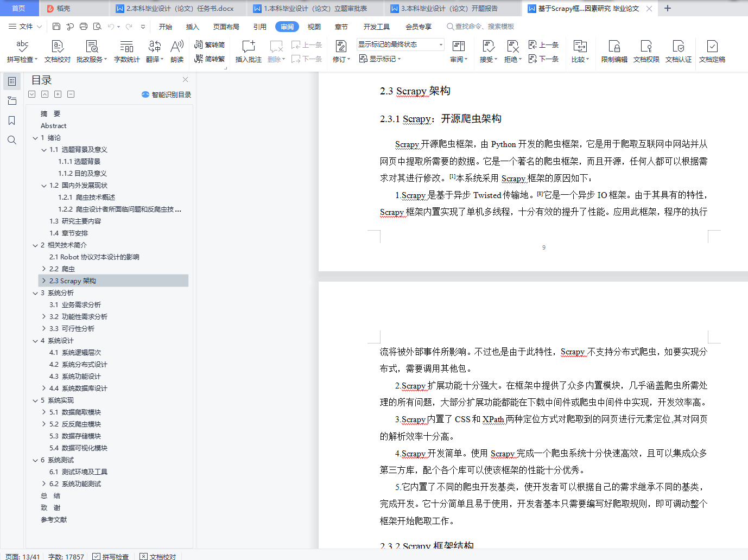
Task: Switch to the 引用 ribbon tab
Action: pos(260,27)
